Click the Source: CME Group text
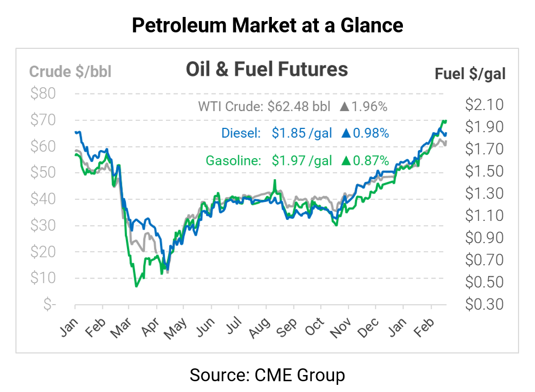Image resolution: width=535 pixels, height=392 pixels. (267, 375)
